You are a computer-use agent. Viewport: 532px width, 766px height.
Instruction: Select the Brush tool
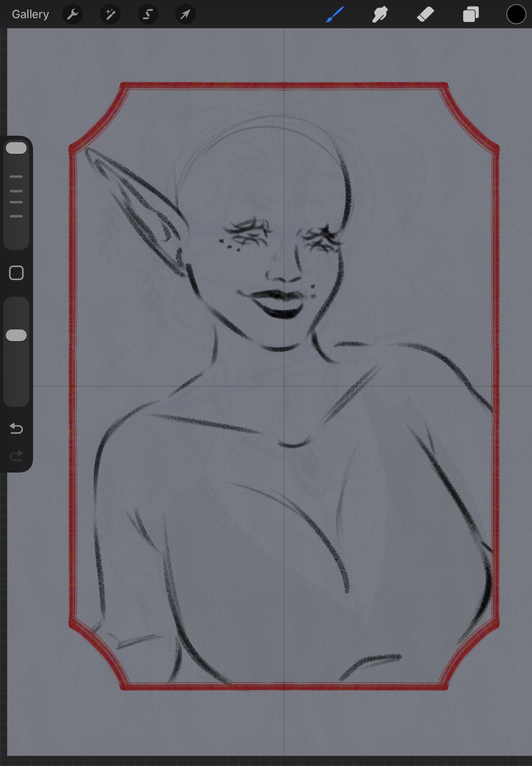(334, 15)
